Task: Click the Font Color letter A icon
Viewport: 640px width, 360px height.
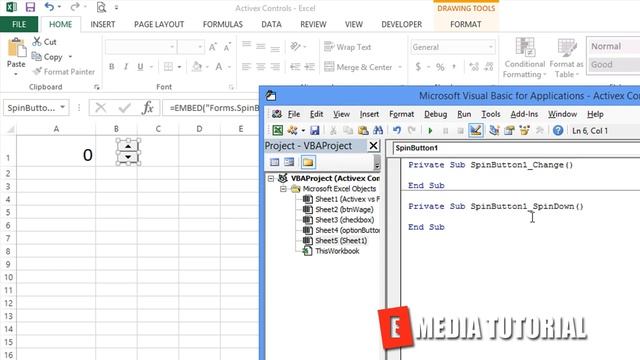Action: pos(219,67)
